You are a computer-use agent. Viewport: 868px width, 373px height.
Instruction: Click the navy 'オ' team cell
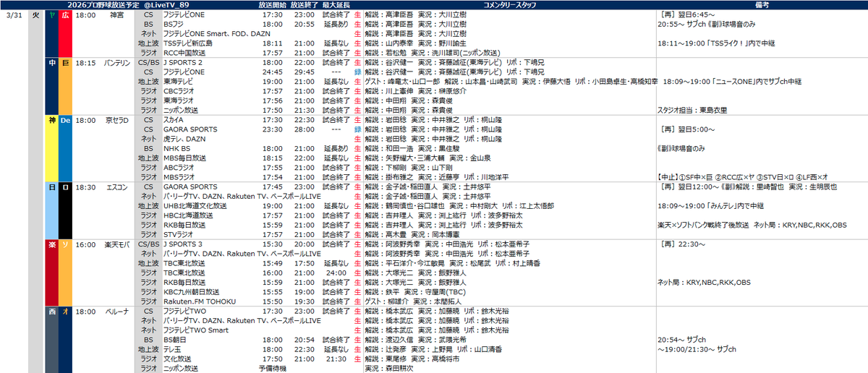tap(64, 340)
